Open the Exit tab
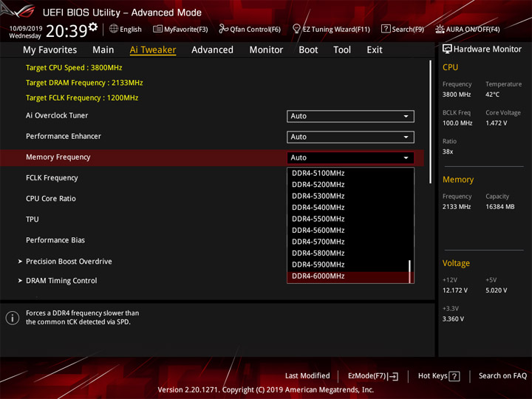532x399 pixels. pyautogui.click(x=375, y=50)
